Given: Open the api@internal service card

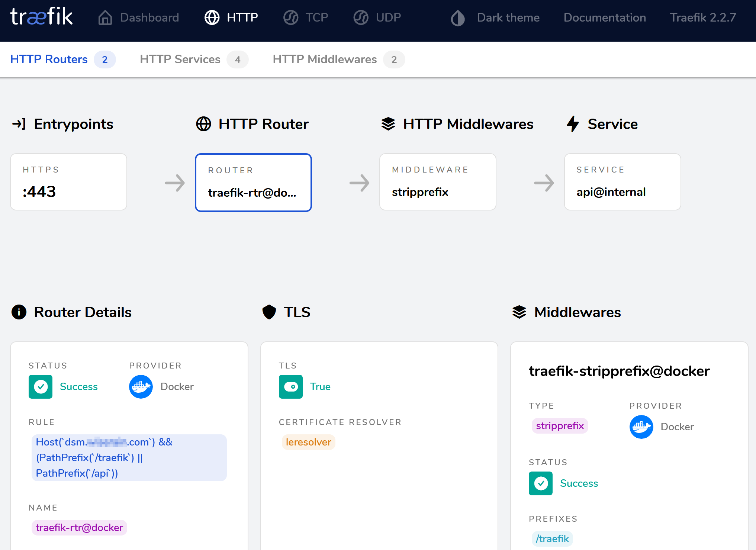Looking at the screenshot, I should 623,182.
